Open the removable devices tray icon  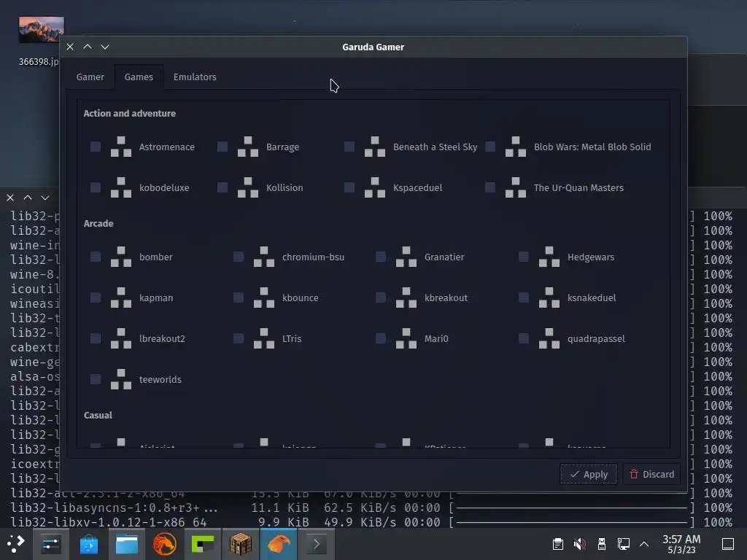click(x=602, y=544)
